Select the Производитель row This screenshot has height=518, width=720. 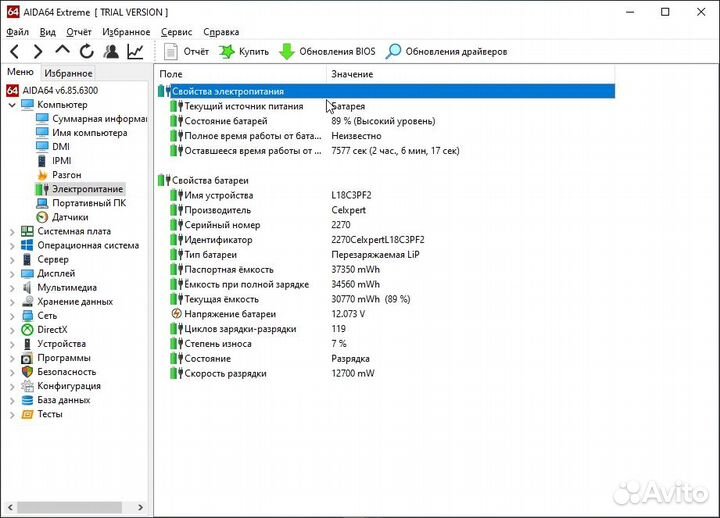pyautogui.click(x=386, y=210)
